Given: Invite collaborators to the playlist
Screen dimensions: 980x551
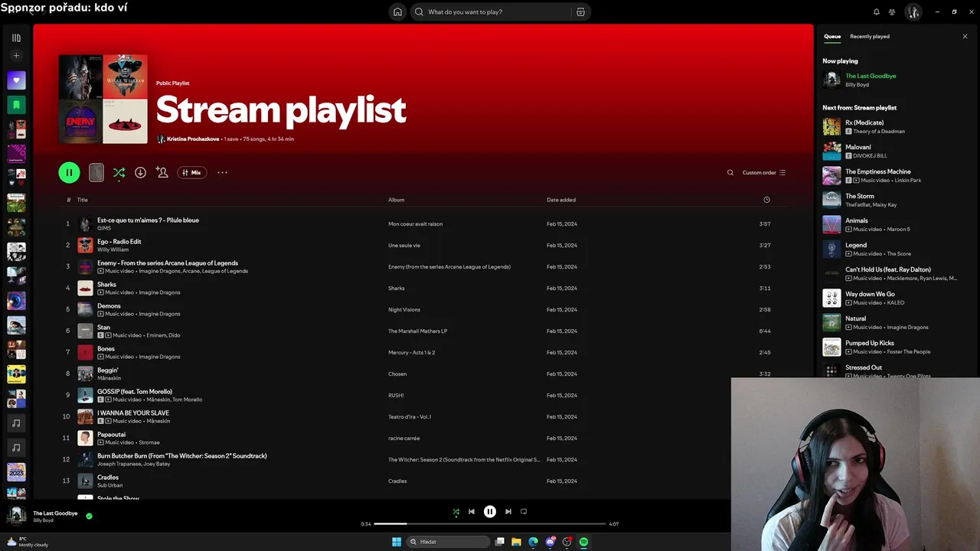Looking at the screenshot, I should click(x=162, y=173).
